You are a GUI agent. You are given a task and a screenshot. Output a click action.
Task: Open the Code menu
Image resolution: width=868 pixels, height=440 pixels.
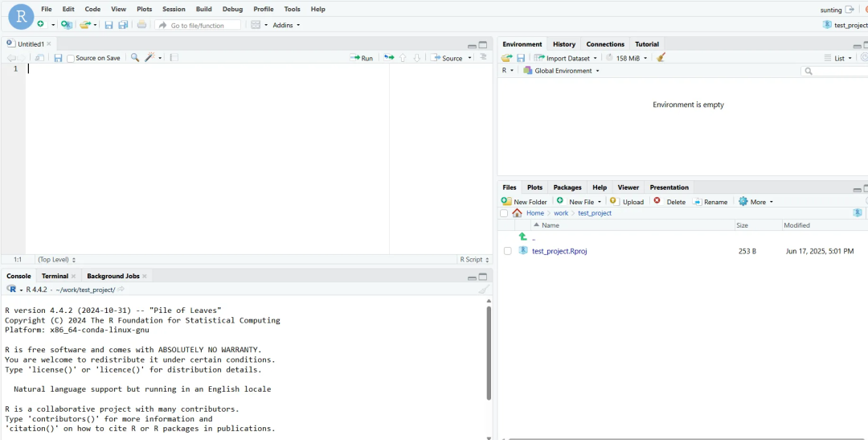[92, 9]
